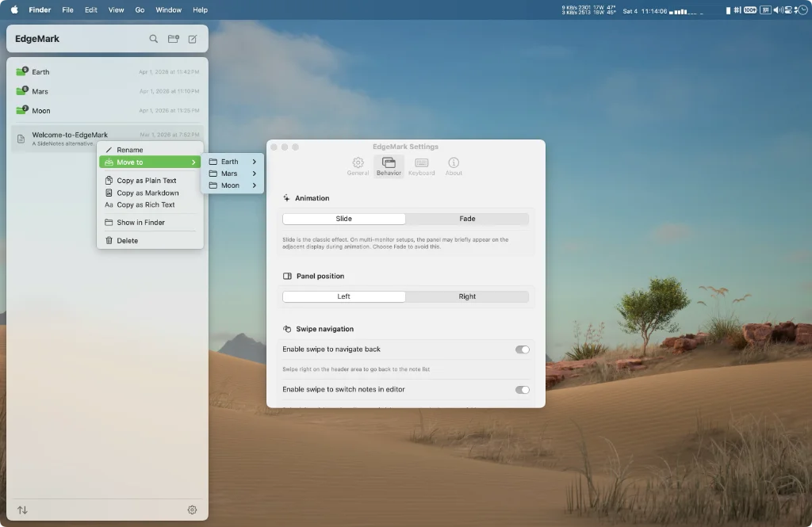
Task: Open the Mars folder in note list
Action: point(40,91)
